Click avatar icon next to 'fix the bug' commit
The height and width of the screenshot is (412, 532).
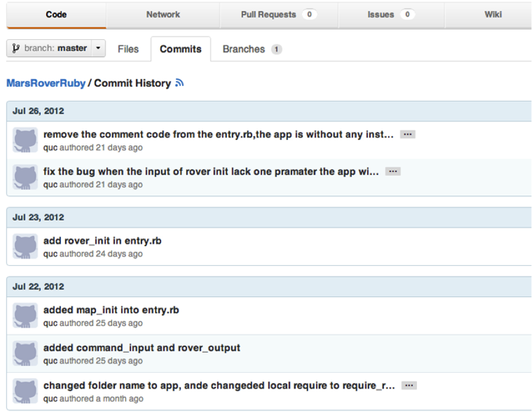tap(26, 177)
